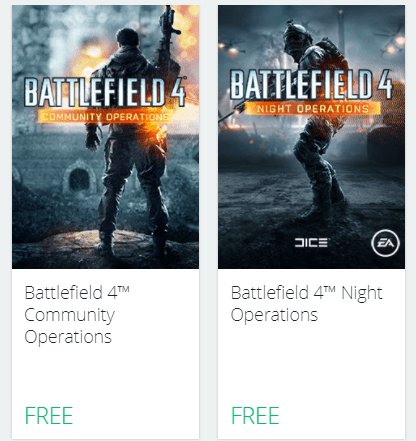Click the word Community in left card title

tap(69, 315)
